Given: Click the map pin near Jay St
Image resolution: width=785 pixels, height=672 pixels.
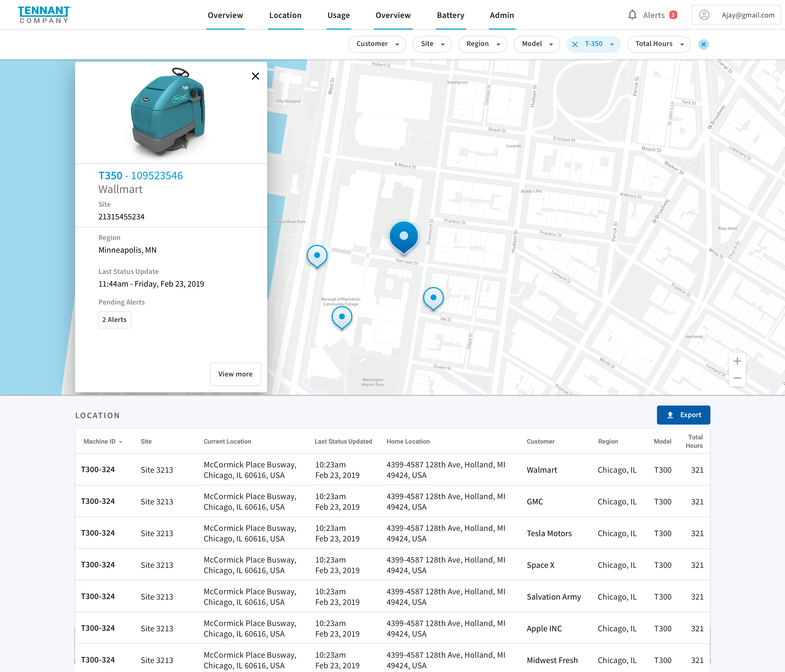Looking at the screenshot, I should tap(433, 299).
